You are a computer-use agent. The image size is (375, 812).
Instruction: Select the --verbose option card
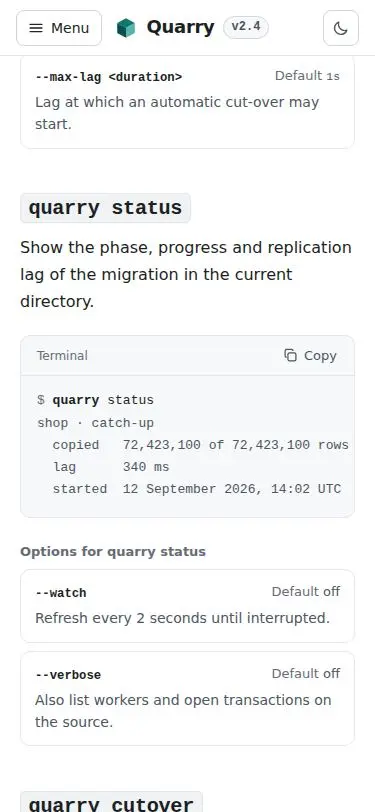pyautogui.click(x=188, y=699)
